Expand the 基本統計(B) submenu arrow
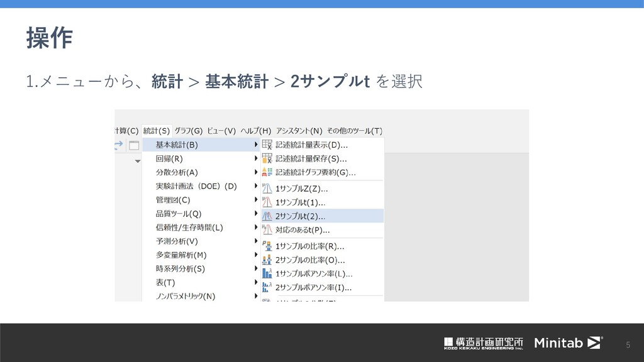 255,145
